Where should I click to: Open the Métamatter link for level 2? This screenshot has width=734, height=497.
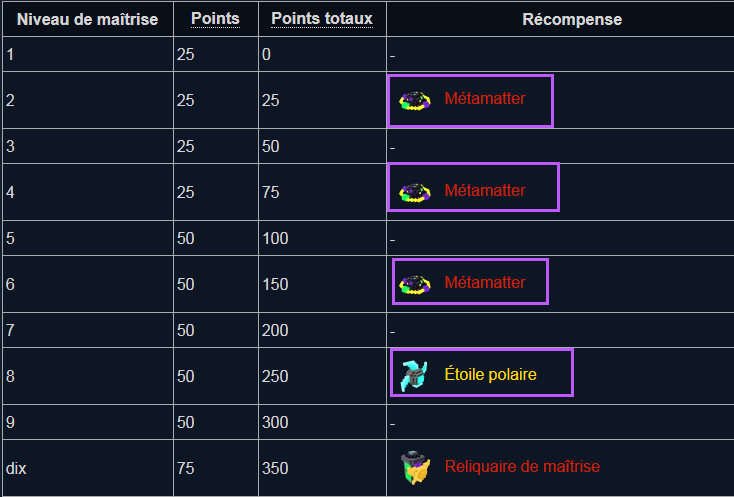pos(484,99)
